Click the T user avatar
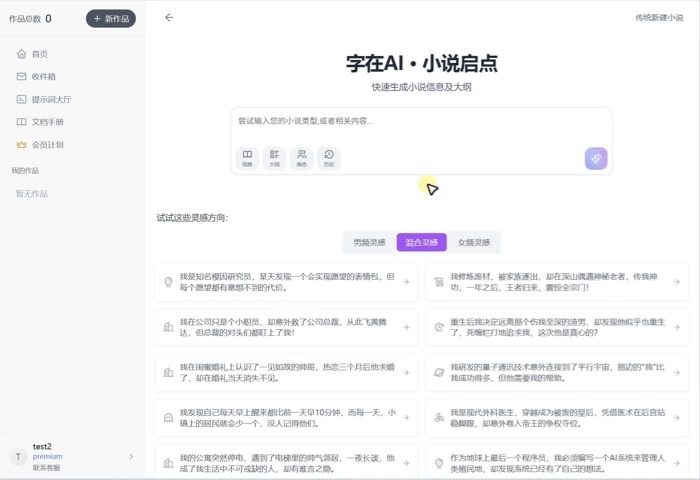Screen dimensions: 700x480 [18, 456]
